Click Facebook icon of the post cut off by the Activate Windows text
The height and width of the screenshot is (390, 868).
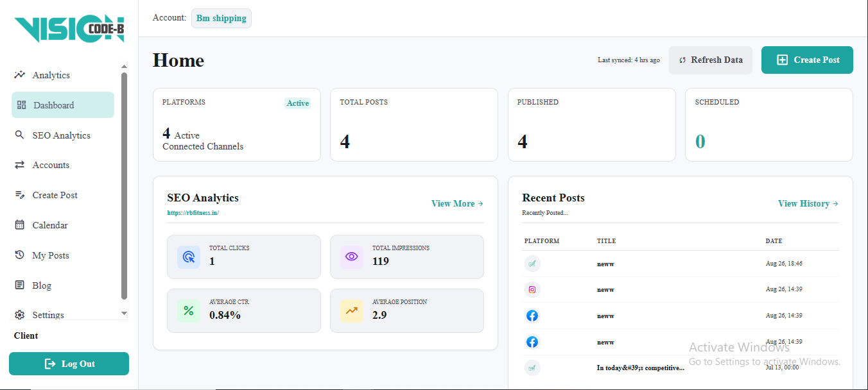click(x=532, y=342)
